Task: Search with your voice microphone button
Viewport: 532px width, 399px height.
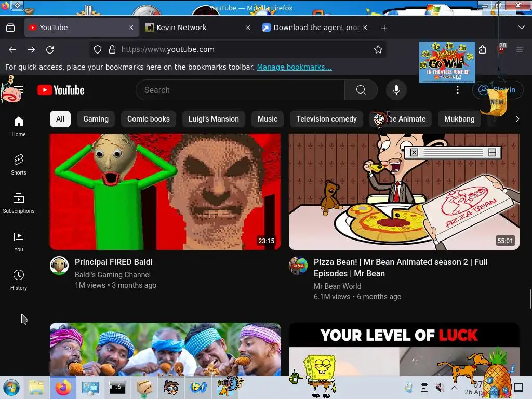Action: [x=396, y=90]
